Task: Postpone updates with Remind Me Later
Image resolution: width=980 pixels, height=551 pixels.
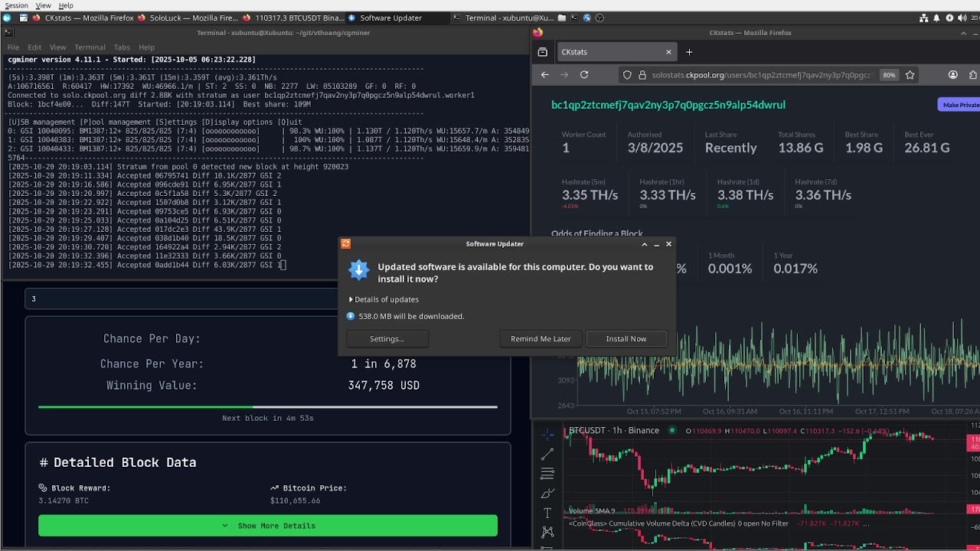Action: pyautogui.click(x=541, y=338)
